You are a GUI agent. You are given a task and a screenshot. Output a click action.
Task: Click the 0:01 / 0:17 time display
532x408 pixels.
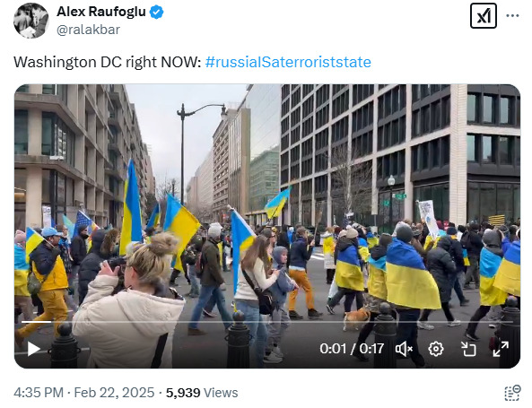[x=352, y=349]
